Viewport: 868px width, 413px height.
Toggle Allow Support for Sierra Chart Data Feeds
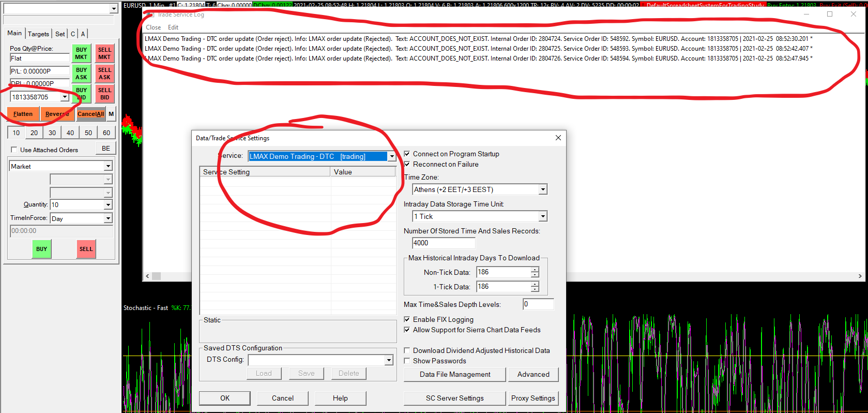click(x=407, y=330)
